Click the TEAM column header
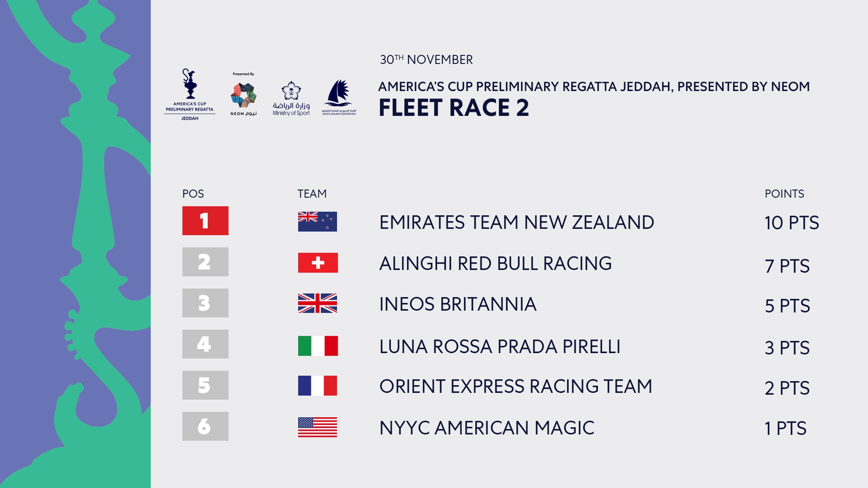This screenshot has width=868, height=488. (312, 194)
